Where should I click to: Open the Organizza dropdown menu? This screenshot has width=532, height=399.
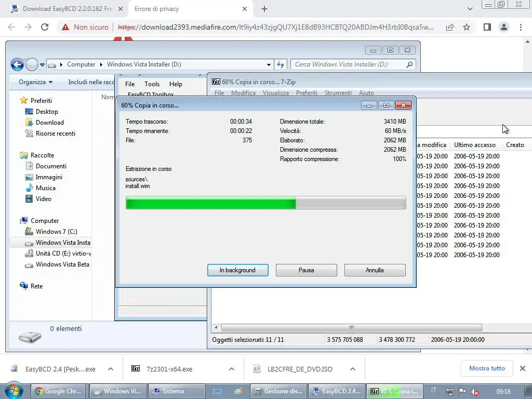36,82
